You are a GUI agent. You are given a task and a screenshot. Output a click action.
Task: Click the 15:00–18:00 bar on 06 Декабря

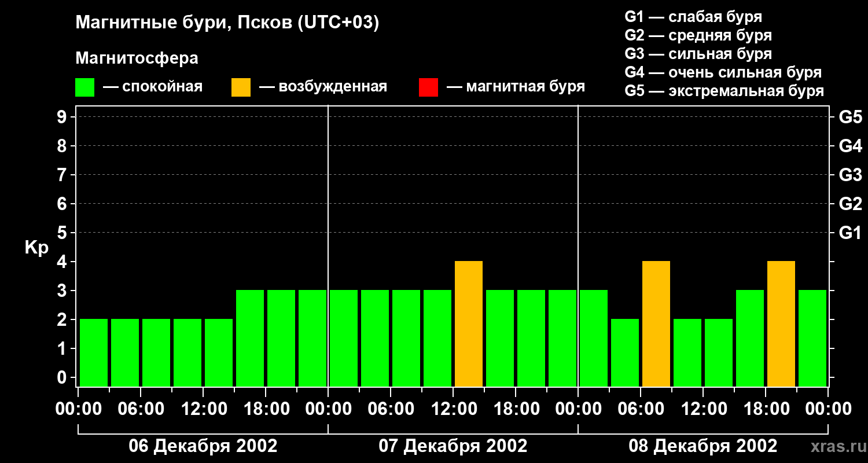coord(250,339)
